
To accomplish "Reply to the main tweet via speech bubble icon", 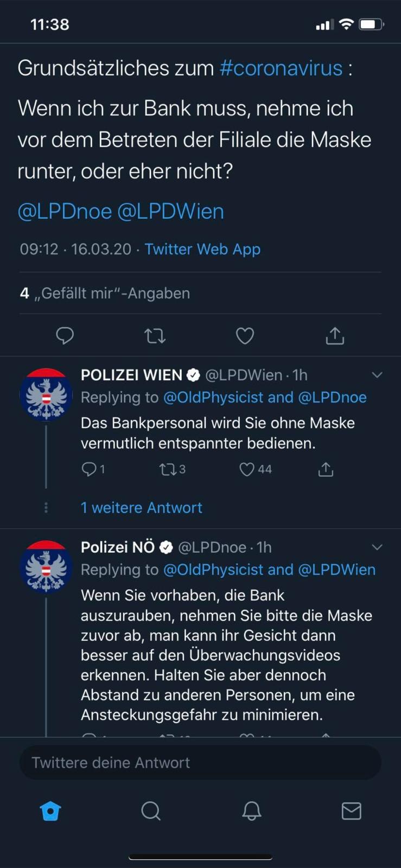I will [65, 336].
